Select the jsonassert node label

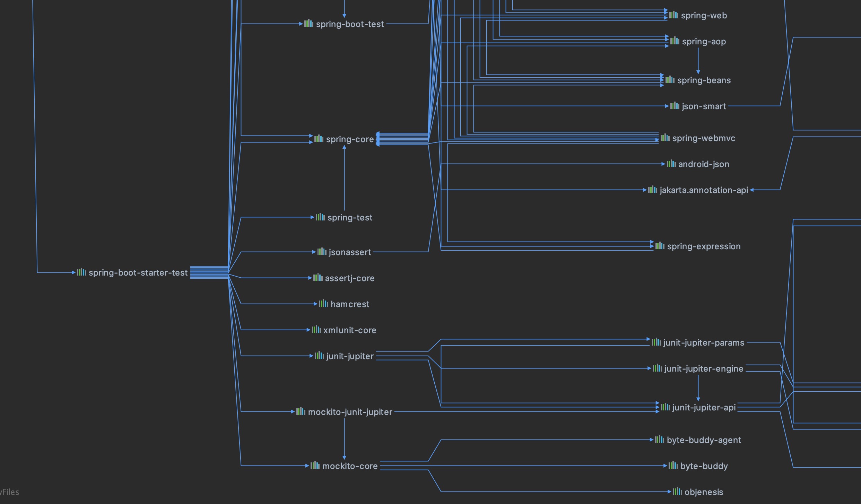pyautogui.click(x=350, y=252)
